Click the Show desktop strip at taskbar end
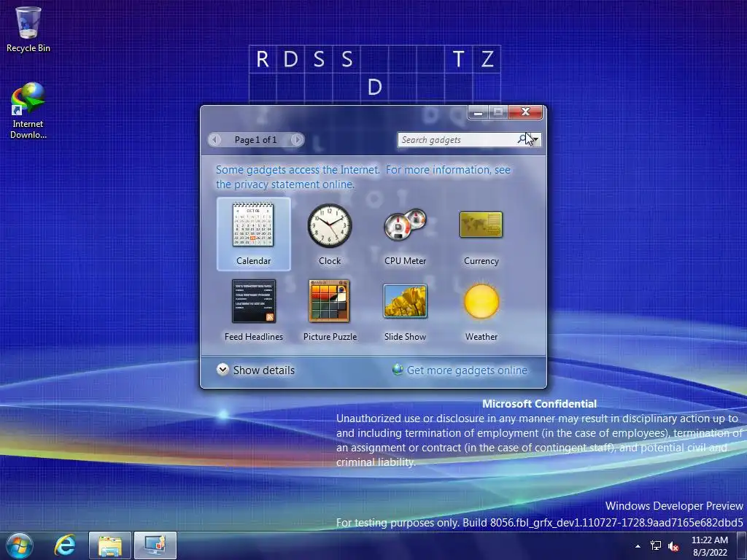747x560 pixels. tap(742, 545)
